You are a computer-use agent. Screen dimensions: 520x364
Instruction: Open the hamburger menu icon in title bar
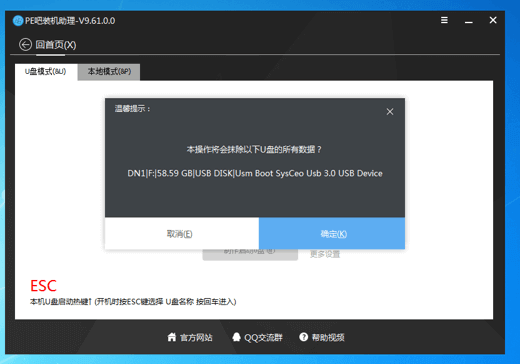coord(444,20)
